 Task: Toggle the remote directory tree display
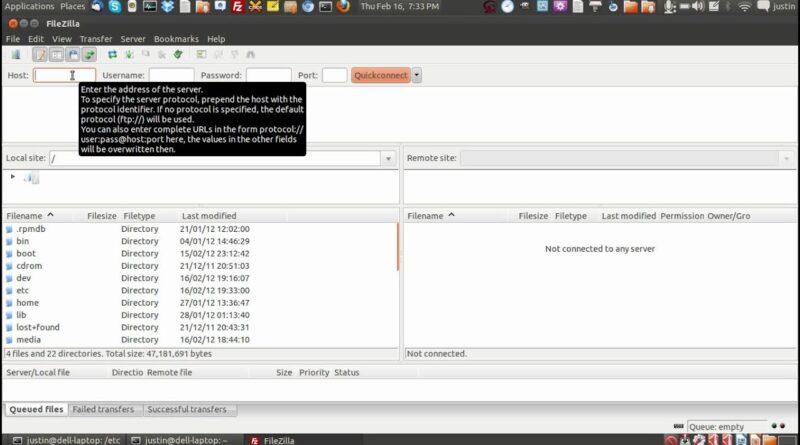coord(73,55)
